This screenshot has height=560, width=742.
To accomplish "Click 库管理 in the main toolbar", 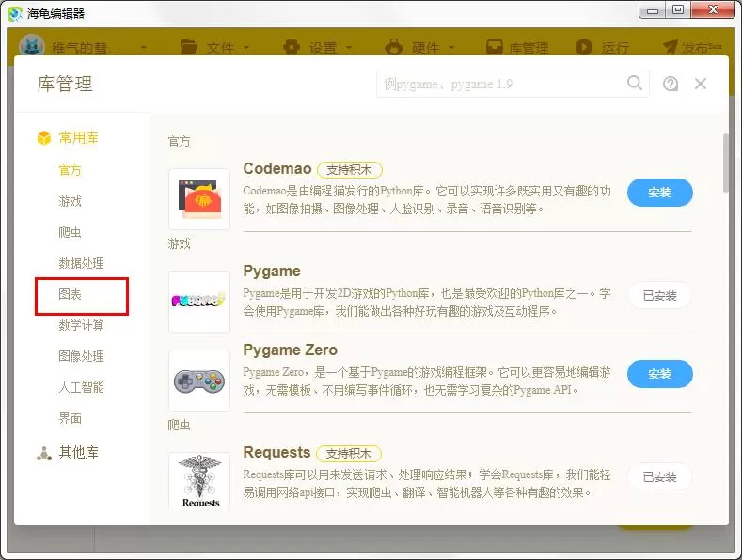I will pos(517,47).
